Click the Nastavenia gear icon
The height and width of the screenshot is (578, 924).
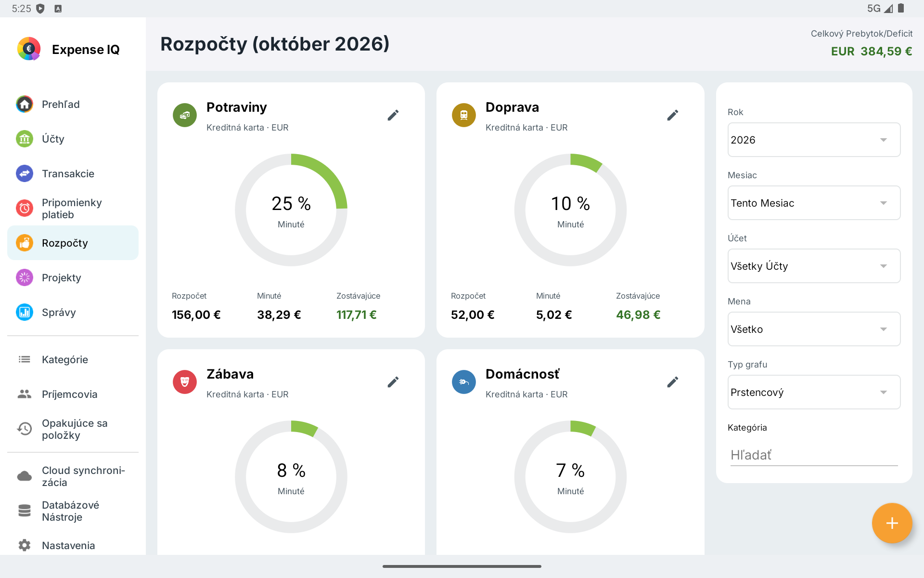(x=25, y=545)
